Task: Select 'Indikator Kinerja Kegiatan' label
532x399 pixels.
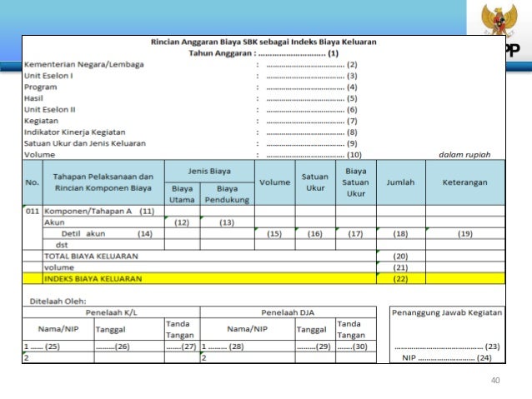Action: (75, 132)
